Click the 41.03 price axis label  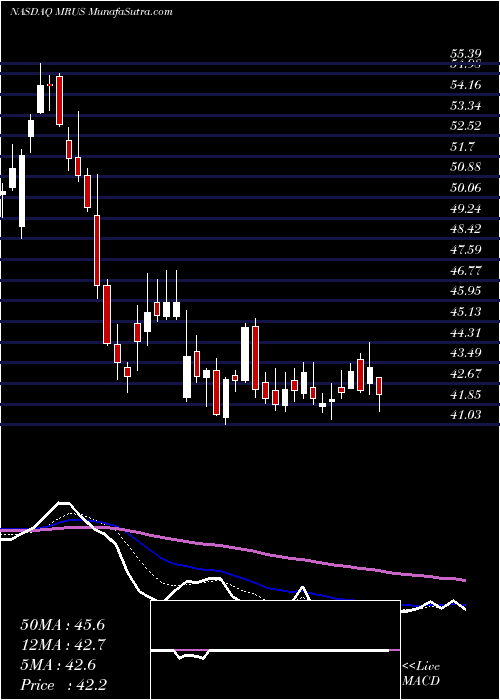click(x=465, y=415)
